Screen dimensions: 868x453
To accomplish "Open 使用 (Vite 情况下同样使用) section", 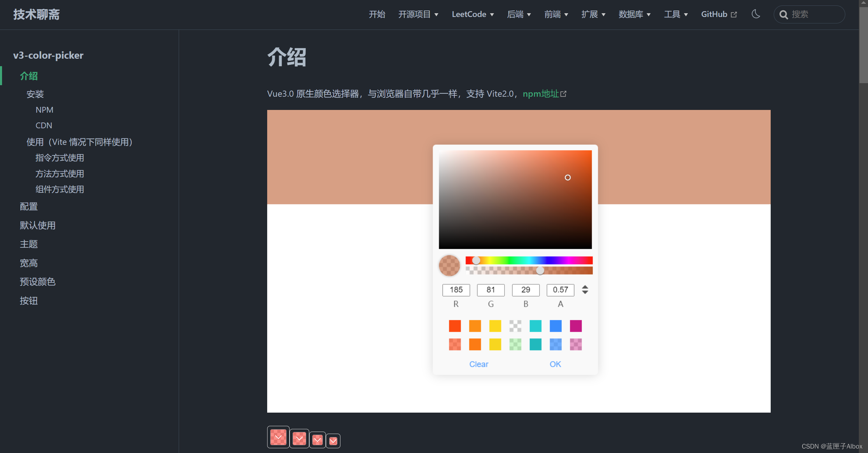I will coord(79,142).
